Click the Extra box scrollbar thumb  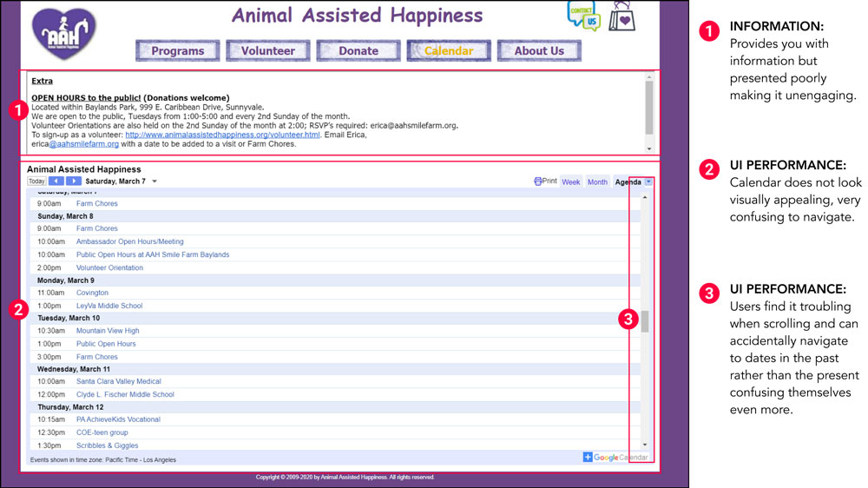pyautogui.click(x=649, y=108)
